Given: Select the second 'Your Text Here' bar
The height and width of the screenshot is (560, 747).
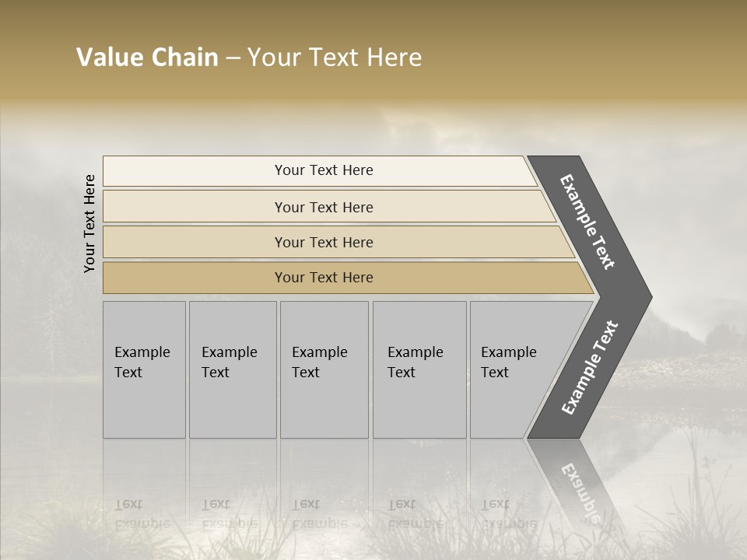Looking at the screenshot, I should (323, 207).
